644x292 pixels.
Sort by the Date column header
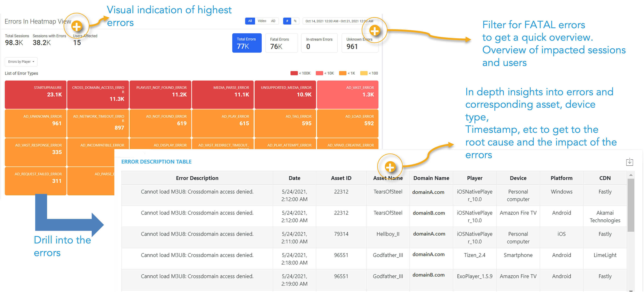coord(295,178)
